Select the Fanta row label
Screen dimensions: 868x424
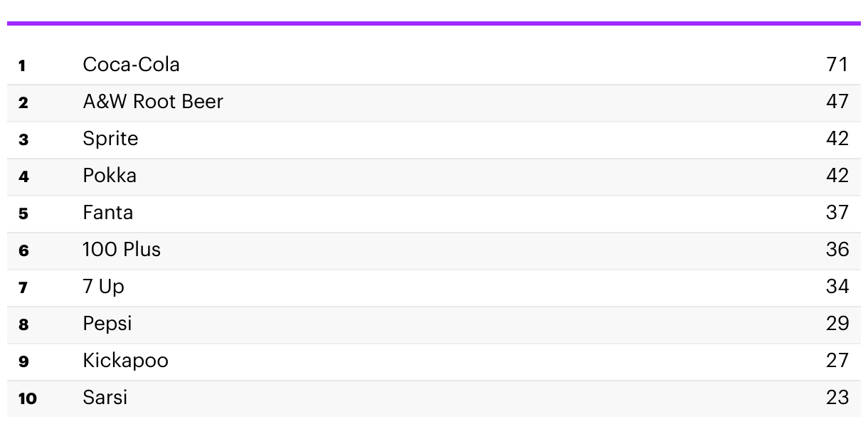tap(107, 213)
